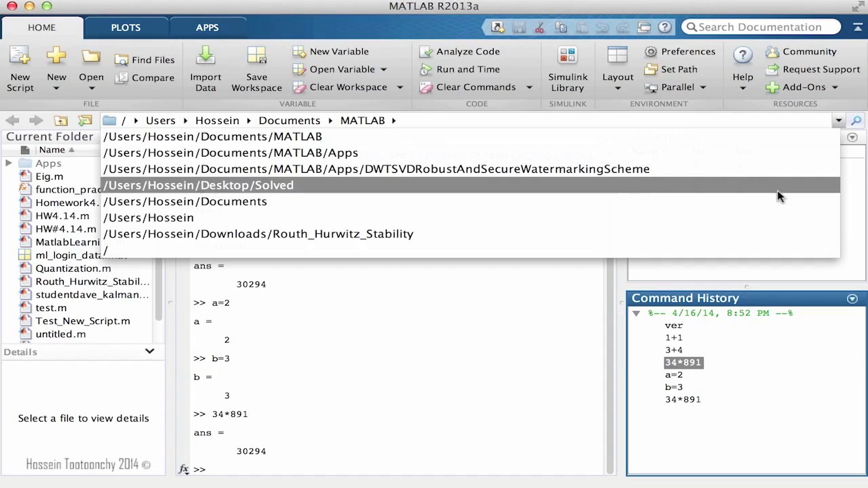Select Routh_Hurwitz_Stability downloads path
868x488 pixels.
click(471, 234)
